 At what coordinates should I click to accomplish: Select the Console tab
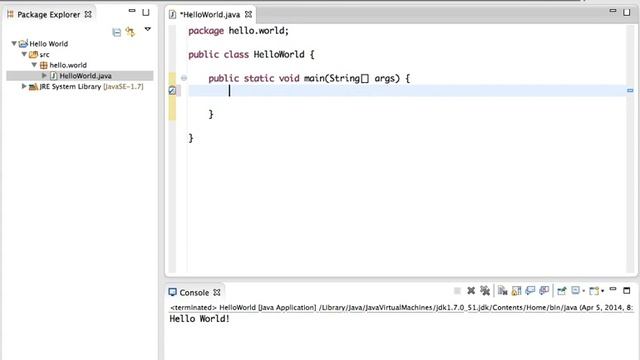[x=194, y=293]
